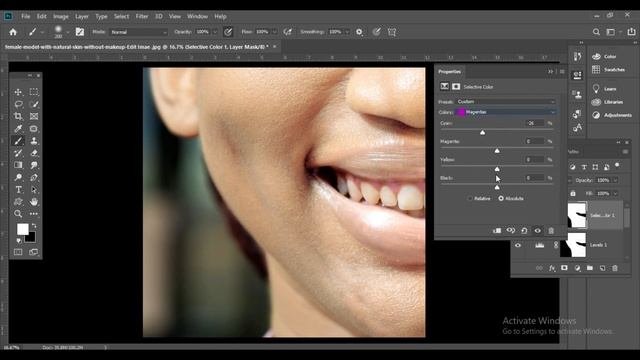This screenshot has width=640, height=360.
Task: Select the Quick Selection tool
Action: coord(34,104)
